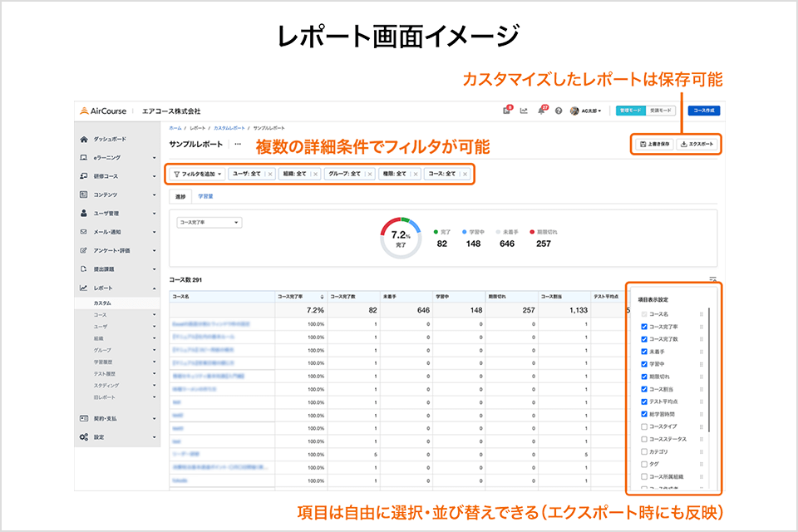This screenshot has width=798, height=532.
Task: Remove the コース: 全て filter chip
Action: pos(465,174)
